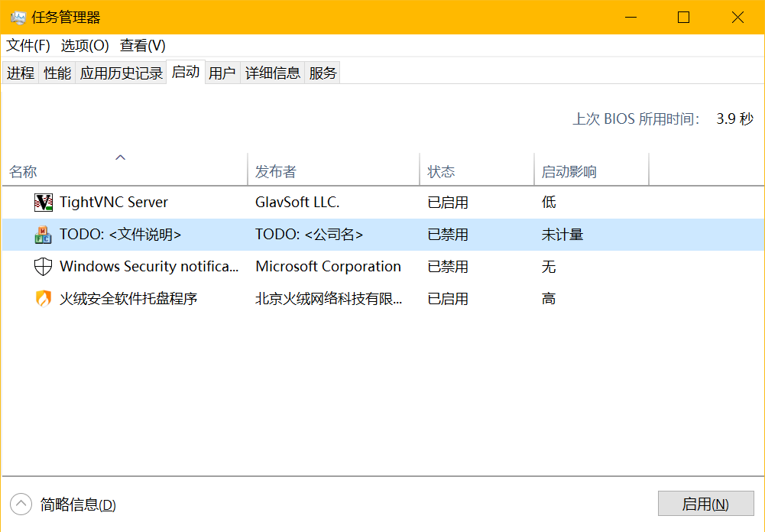The width and height of the screenshot is (765, 532).
Task: Click the 火绒安全软件 orange shield icon
Action: (x=44, y=299)
